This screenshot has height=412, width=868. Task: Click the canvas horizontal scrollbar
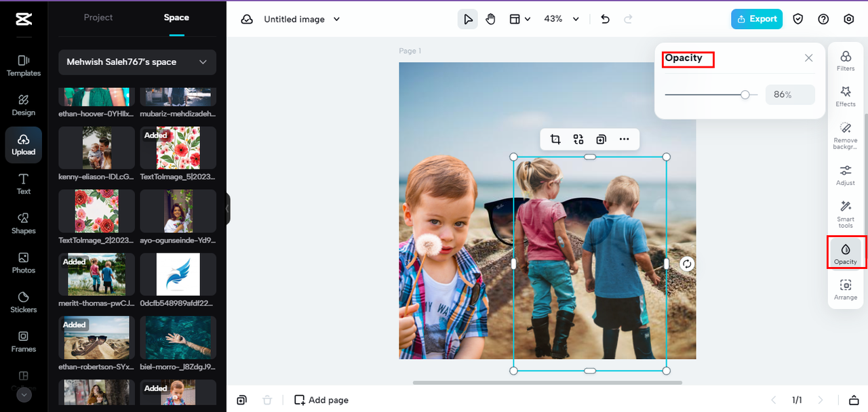coord(547,383)
